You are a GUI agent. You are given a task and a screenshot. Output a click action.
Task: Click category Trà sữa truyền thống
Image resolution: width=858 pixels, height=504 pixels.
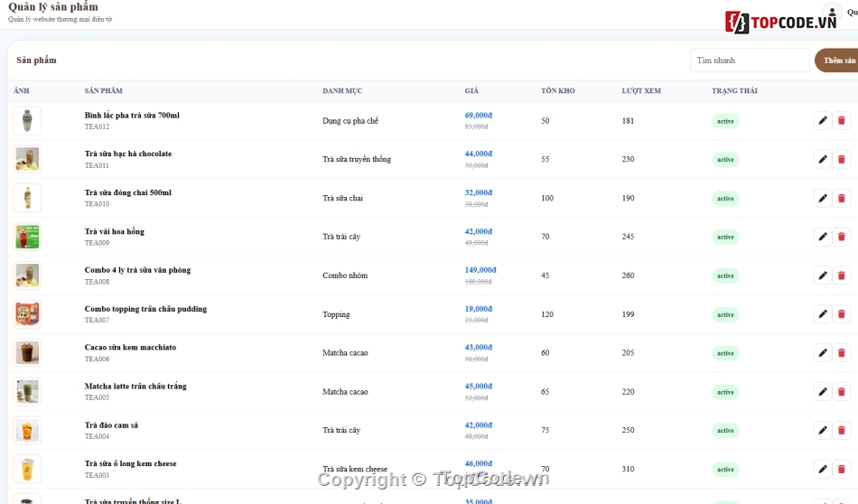[357, 159]
